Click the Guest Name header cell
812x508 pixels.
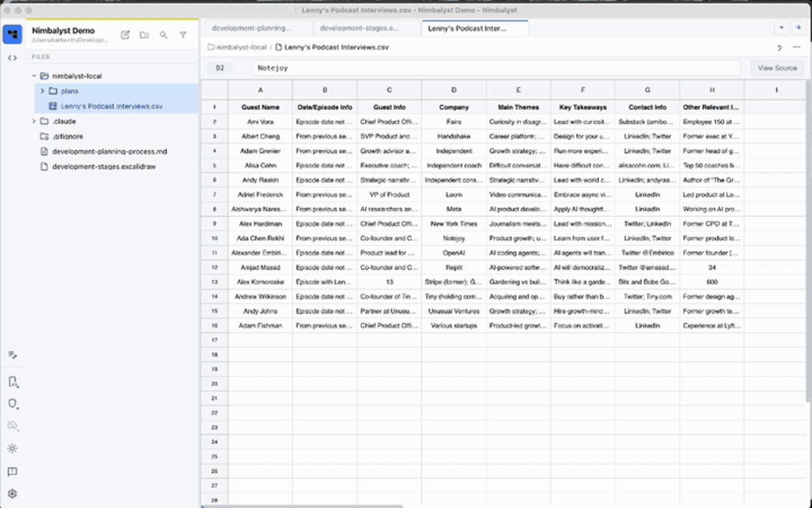[x=260, y=107]
